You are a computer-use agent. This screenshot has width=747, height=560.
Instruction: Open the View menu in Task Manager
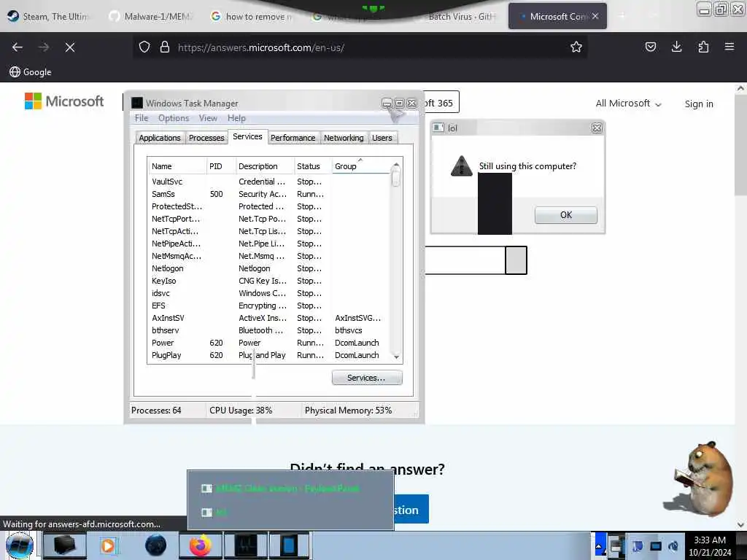(x=208, y=118)
